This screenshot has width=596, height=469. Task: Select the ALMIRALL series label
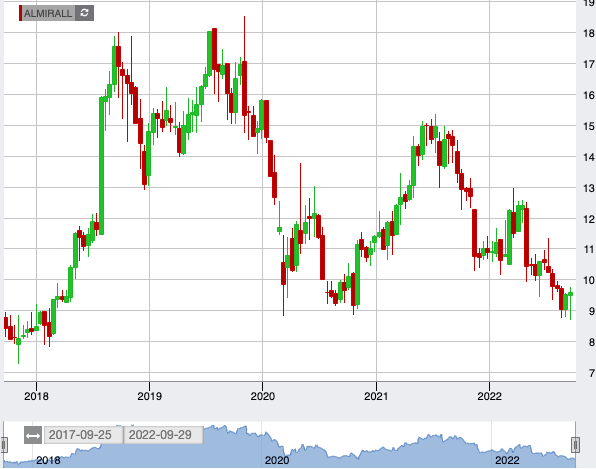[x=48, y=13]
